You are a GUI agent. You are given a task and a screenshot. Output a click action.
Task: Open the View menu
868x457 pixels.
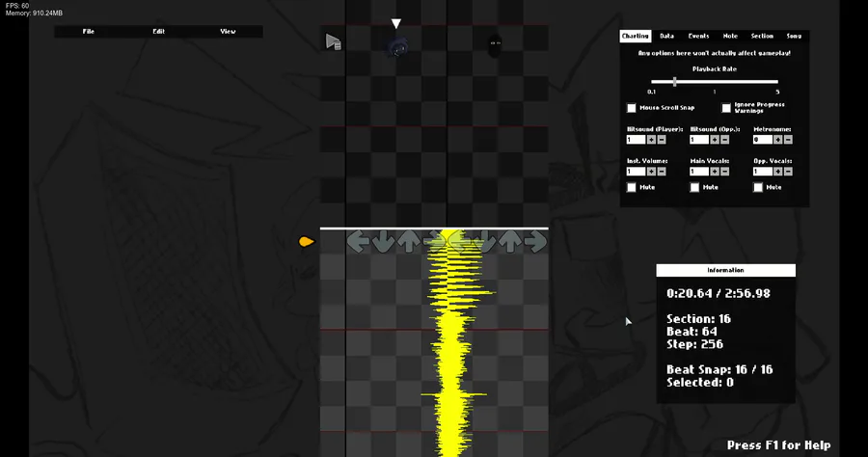click(228, 32)
